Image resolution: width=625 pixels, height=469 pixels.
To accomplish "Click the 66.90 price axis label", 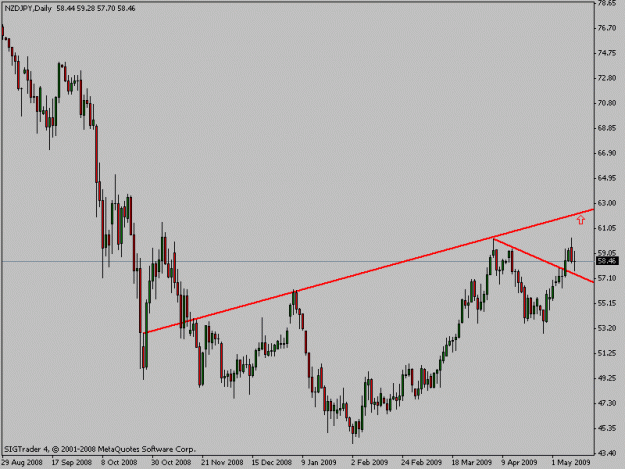I will coord(607,153).
